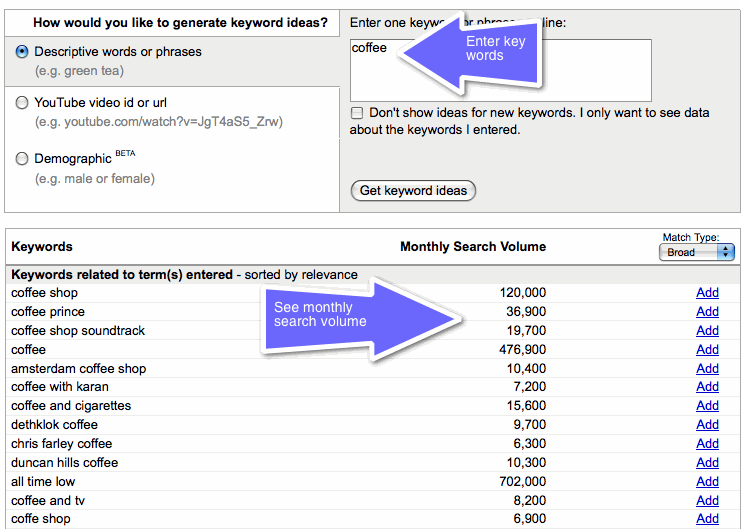The image size is (741, 529).
Task: Add the 'coffee' keyword with 476,900 volume
Action: 707,349
